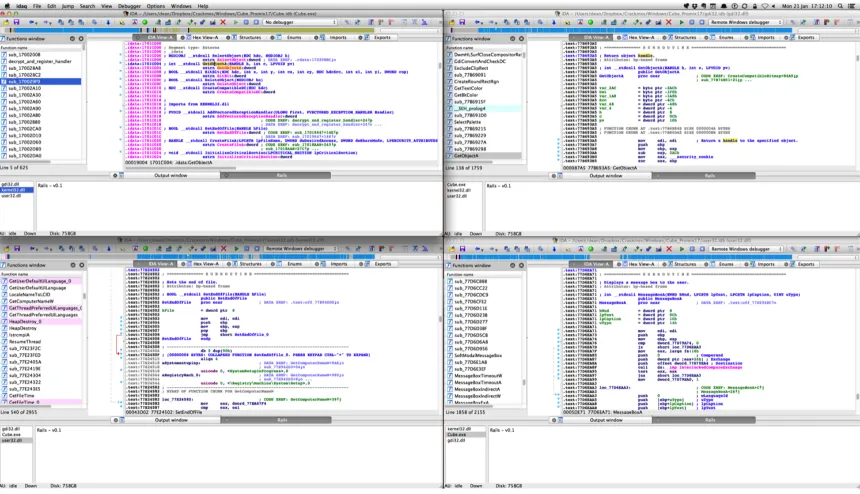Open the Debugger menu

click(x=129, y=6)
